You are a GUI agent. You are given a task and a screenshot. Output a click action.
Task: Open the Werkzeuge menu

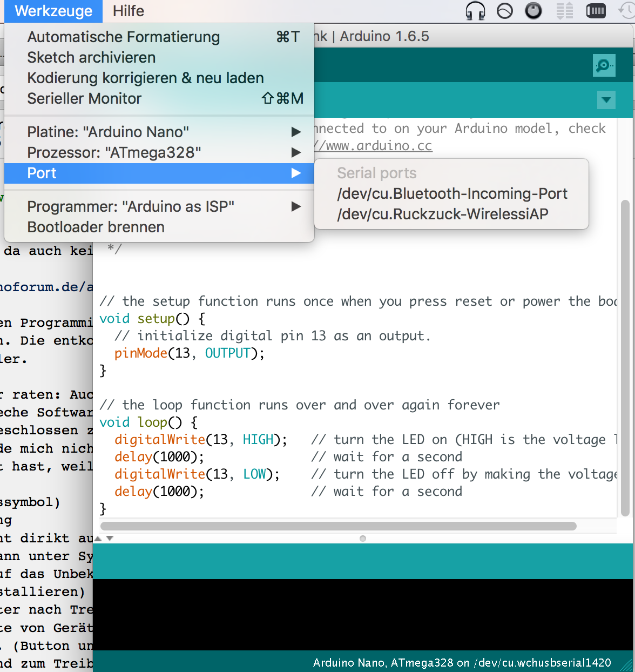[x=53, y=11]
